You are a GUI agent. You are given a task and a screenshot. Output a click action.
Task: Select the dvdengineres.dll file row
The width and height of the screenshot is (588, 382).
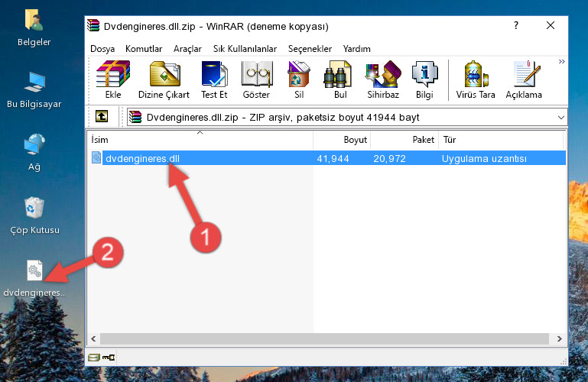coord(327,158)
